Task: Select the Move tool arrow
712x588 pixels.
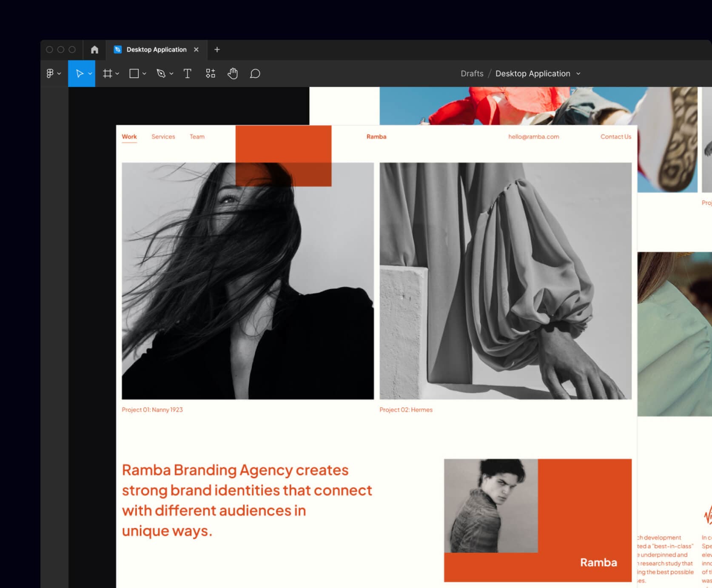Action: click(79, 74)
